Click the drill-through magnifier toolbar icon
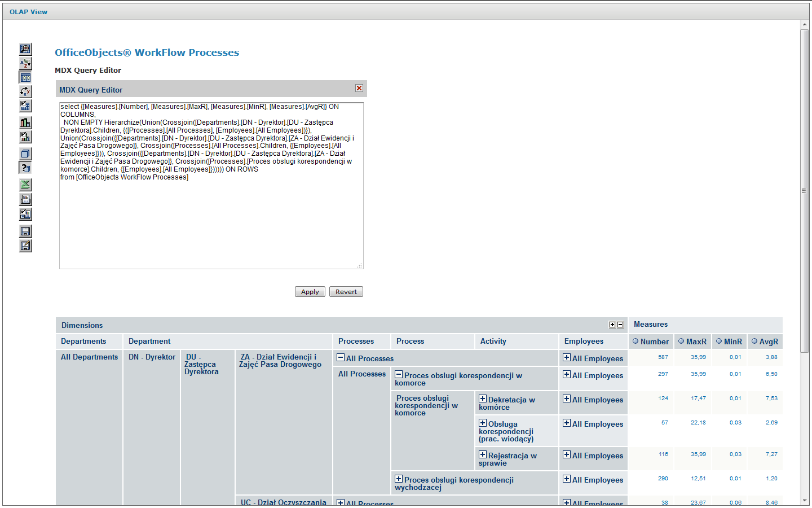This screenshot has height=508, width=812. (25, 49)
